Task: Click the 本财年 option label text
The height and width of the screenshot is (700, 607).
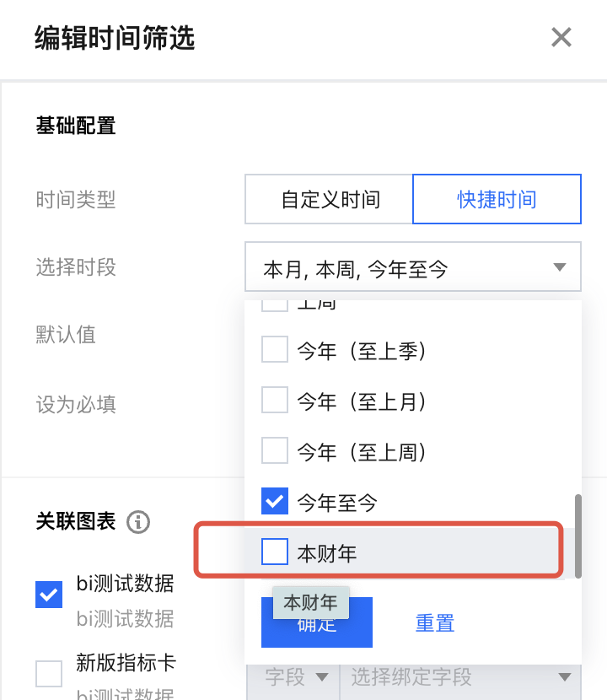Action: pyautogui.click(x=327, y=553)
